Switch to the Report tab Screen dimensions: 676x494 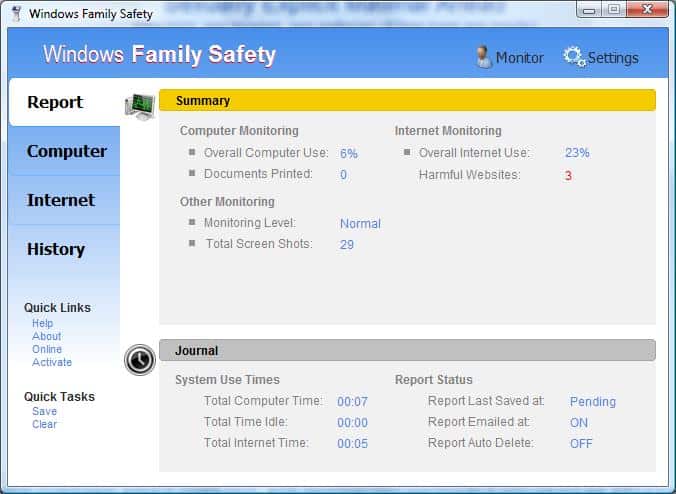[x=55, y=102]
